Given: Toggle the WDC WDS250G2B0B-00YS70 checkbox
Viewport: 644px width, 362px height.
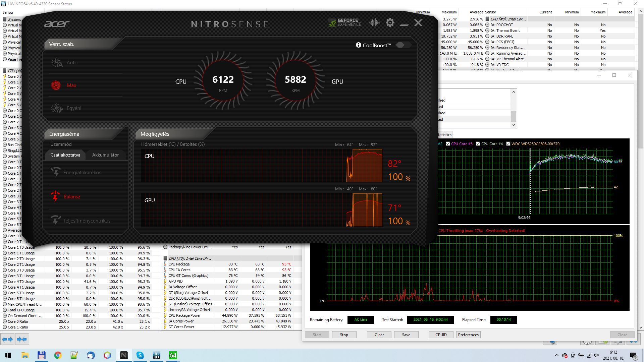Looking at the screenshot, I should (508, 144).
